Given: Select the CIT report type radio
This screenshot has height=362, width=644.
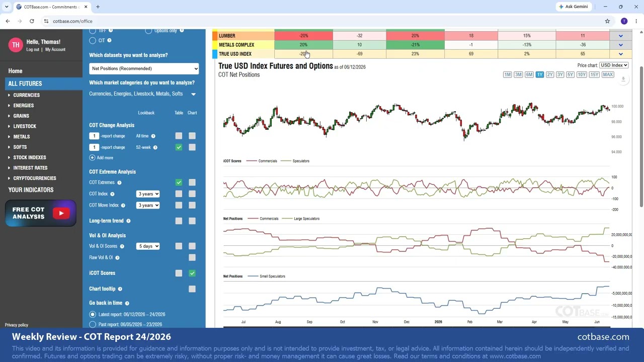Looking at the screenshot, I should [x=93, y=40].
